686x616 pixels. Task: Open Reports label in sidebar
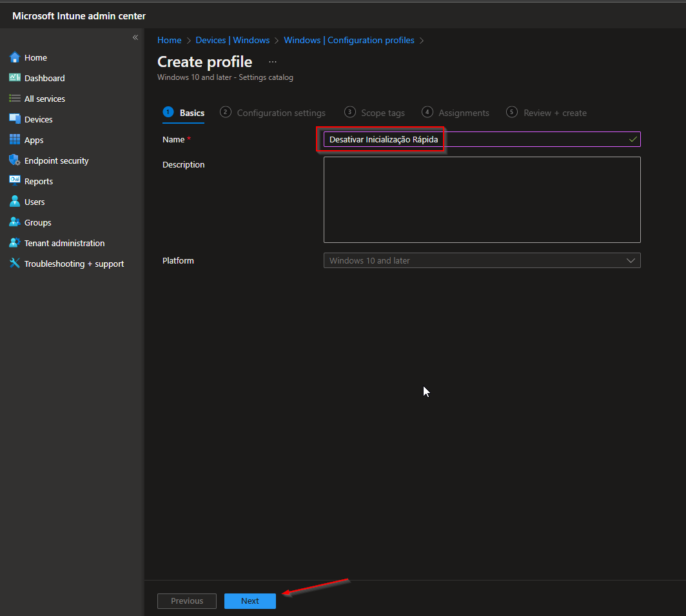[39, 182]
